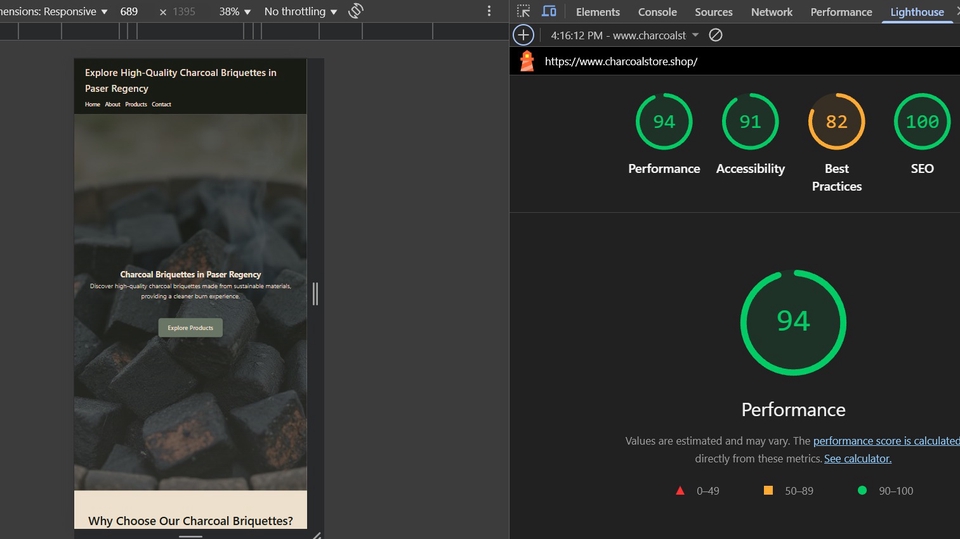960x539 pixels.
Task: Click the corner viewport resize handle
Action: pyautogui.click(x=317, y=535)
